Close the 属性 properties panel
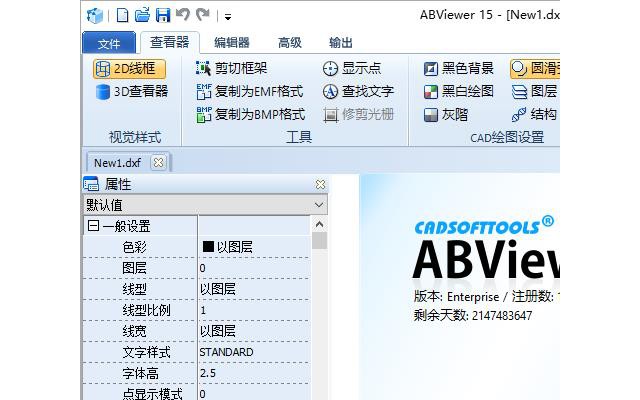 [320, 184]
